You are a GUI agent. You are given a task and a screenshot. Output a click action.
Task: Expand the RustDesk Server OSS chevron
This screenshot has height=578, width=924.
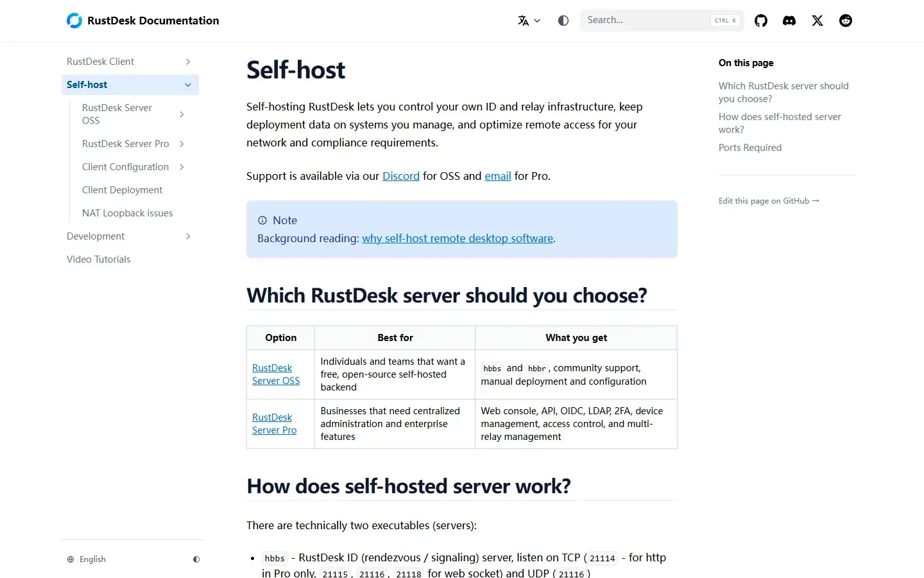point(182,114)
